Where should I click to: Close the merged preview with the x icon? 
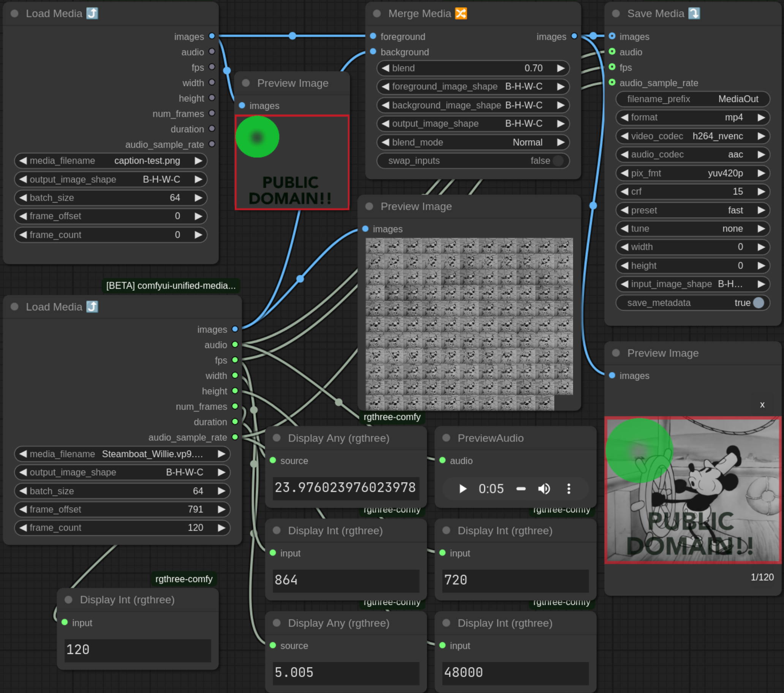(x=762, y=405)
